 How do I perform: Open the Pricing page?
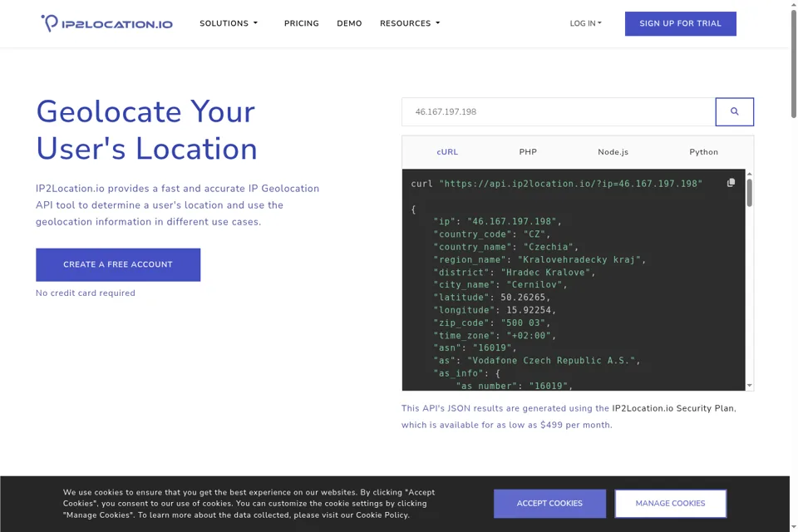click(301, 23)
